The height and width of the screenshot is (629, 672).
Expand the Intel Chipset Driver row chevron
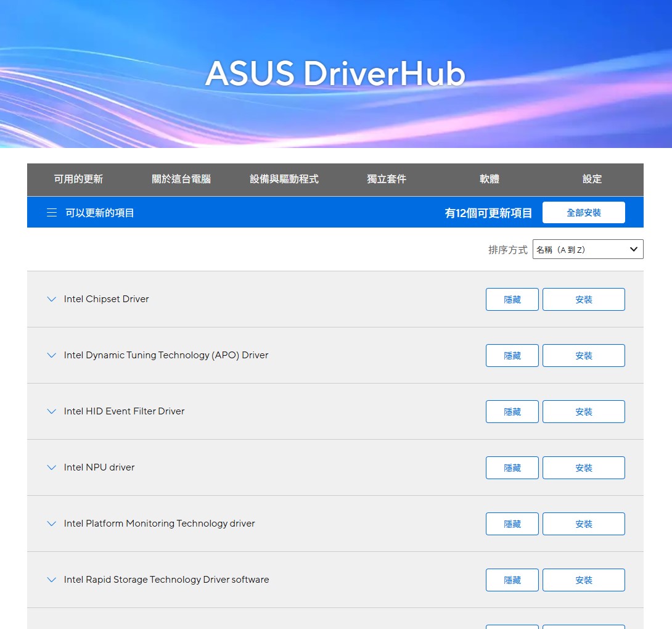click(x=51, y=299)
